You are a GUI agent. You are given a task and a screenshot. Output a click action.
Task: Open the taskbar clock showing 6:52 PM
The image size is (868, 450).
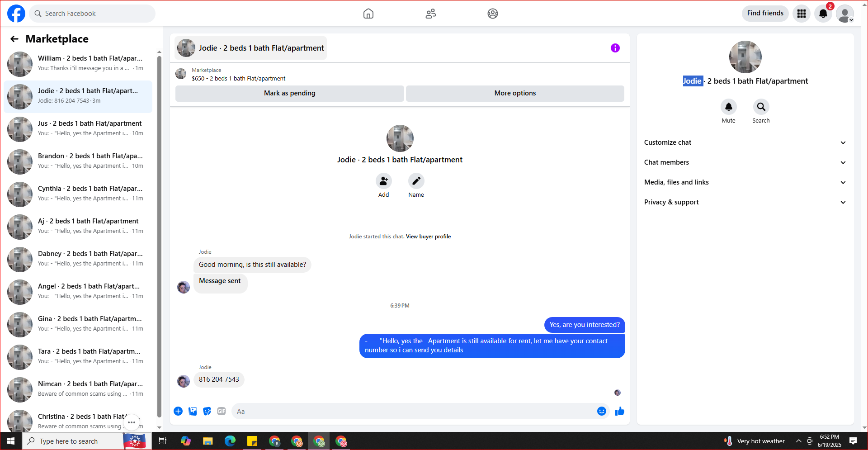point(830,441)
